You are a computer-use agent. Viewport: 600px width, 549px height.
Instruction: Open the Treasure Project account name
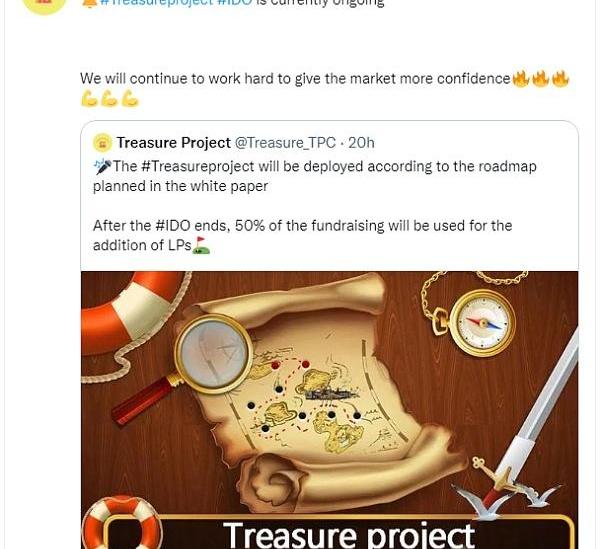173,143
